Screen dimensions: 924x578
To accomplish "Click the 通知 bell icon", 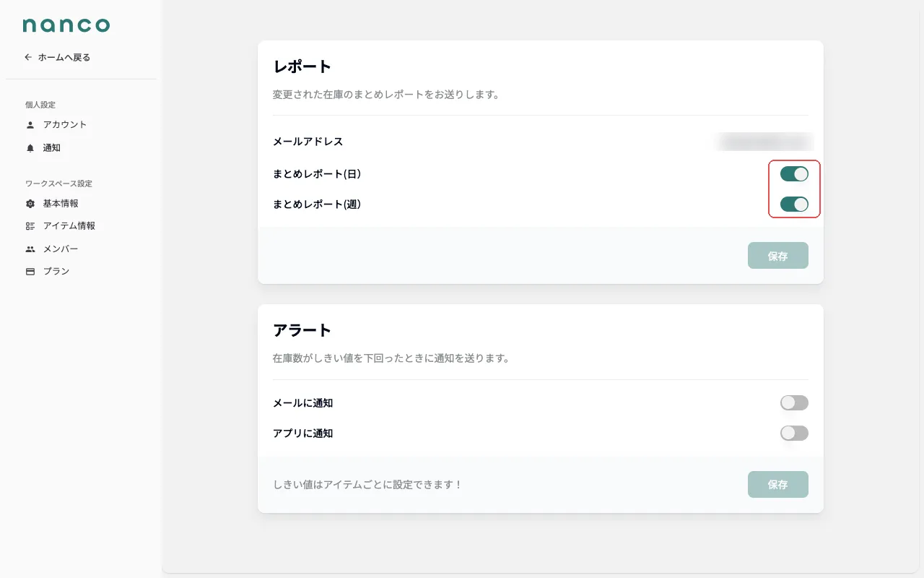I will pyautogui.click(x=30, y=148).
